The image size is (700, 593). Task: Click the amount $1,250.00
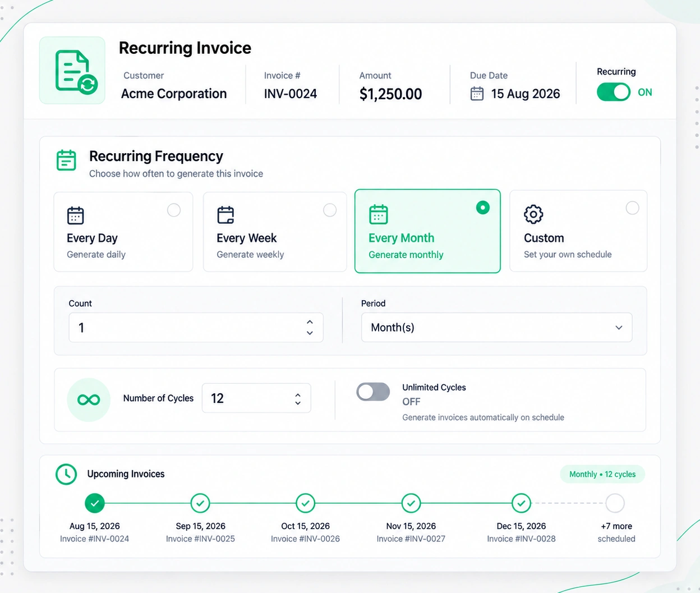click(x=391, y=94)
